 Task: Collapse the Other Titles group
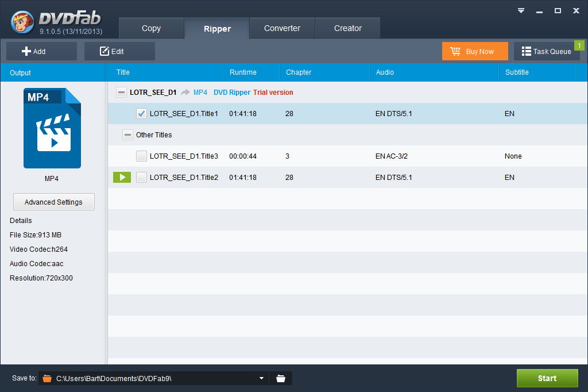[x=127, y=135]
